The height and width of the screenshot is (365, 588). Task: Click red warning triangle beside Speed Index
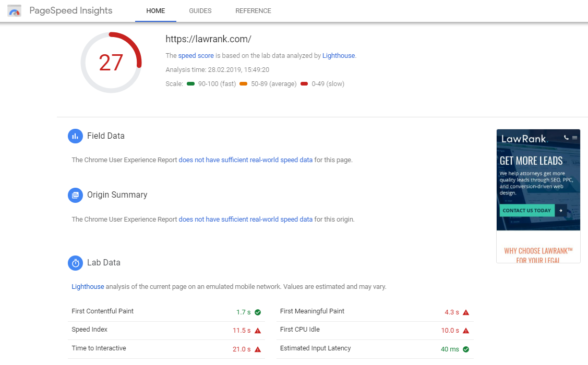[258, 331]
